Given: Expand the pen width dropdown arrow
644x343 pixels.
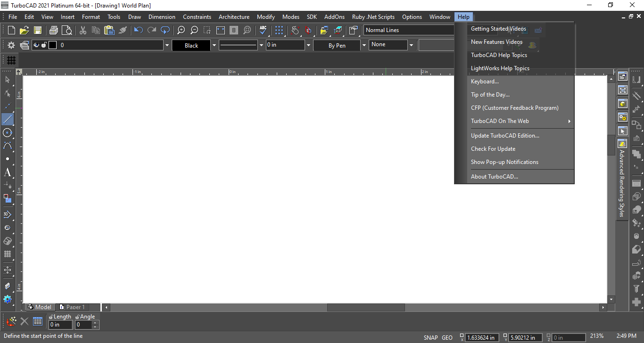Looking at the screenshot, I should [309, 45].
